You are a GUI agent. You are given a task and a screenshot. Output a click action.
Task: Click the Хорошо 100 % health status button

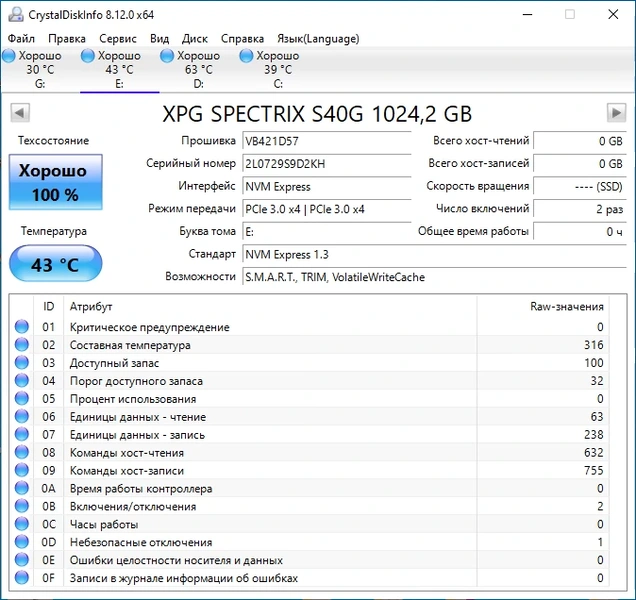pos(54,182)
